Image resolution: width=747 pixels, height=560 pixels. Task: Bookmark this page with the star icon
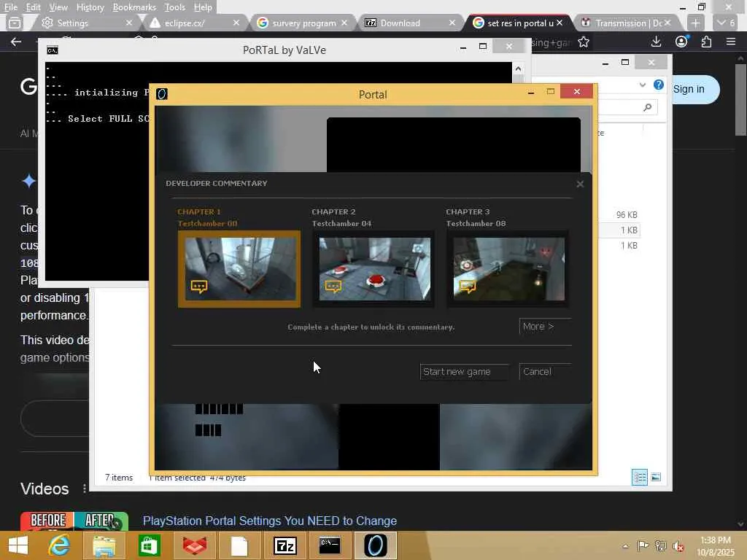[583, 42]
